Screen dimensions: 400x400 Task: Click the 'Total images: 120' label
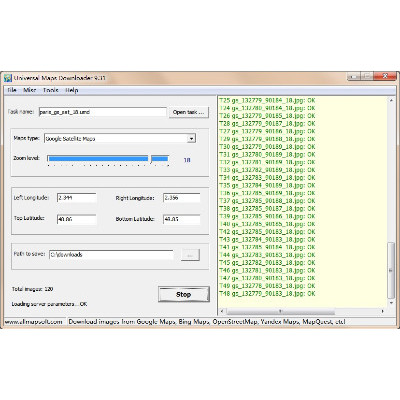[x=33, y=289]
